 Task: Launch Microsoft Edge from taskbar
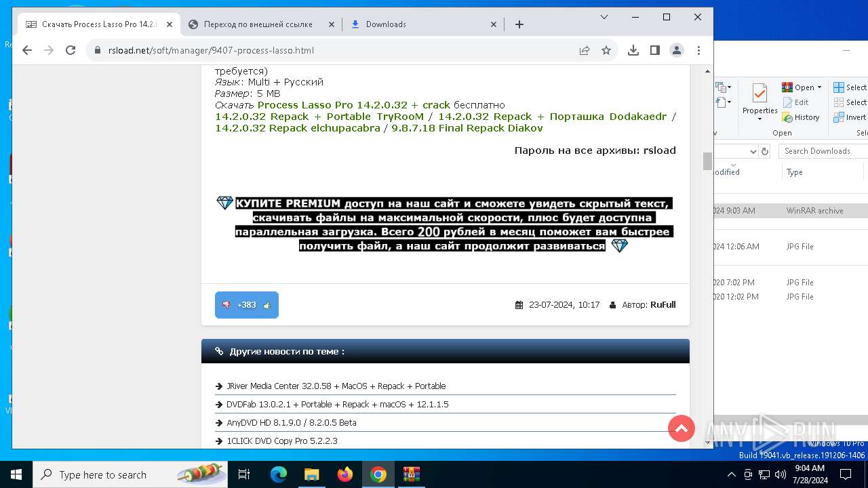[x=279, y=474]
